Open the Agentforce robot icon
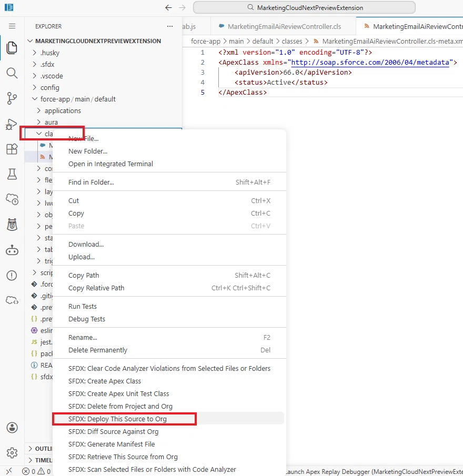 12,250
